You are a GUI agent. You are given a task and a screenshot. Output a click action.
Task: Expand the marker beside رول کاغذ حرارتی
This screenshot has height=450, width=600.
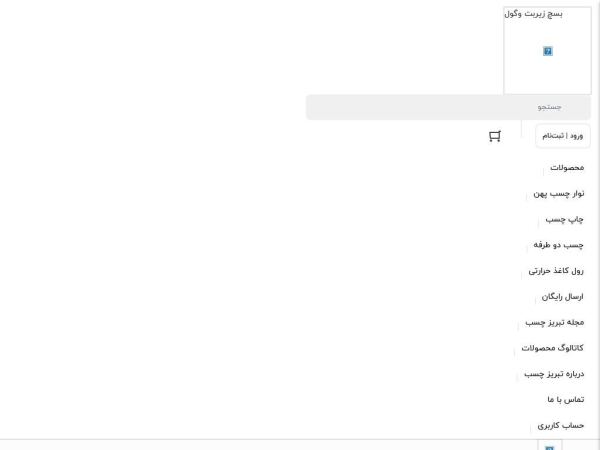pos(521,274)
